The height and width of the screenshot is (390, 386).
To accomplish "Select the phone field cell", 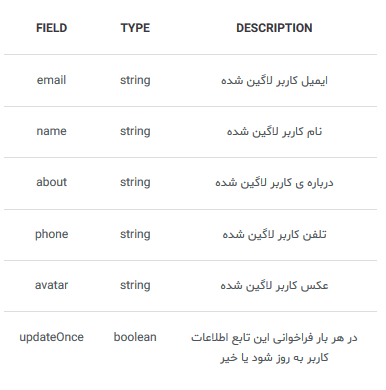I will click(x=51, y=234).
